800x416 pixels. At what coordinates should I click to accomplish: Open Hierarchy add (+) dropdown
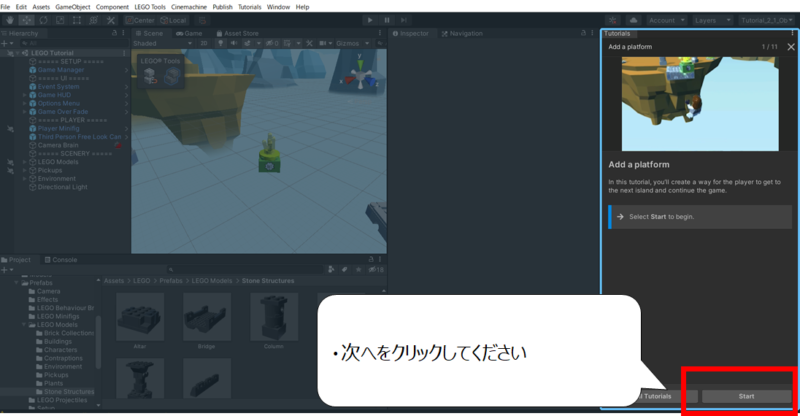click(x=7, y=43)
